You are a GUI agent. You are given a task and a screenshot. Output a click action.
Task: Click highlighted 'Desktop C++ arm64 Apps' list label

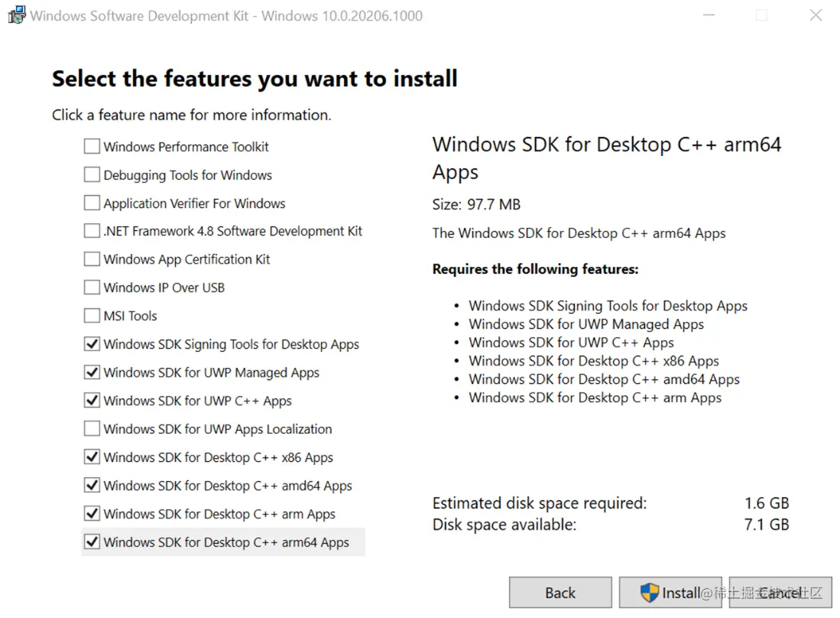[226, 542]
